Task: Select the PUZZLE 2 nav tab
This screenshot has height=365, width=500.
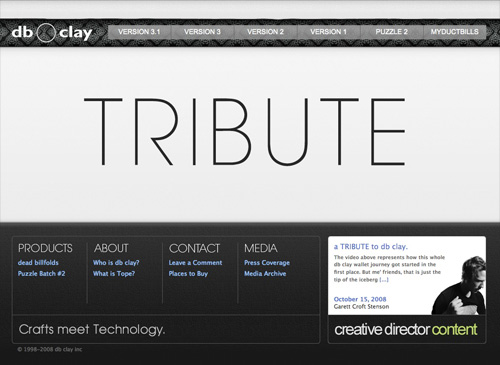Action: (x=391, y=32)
